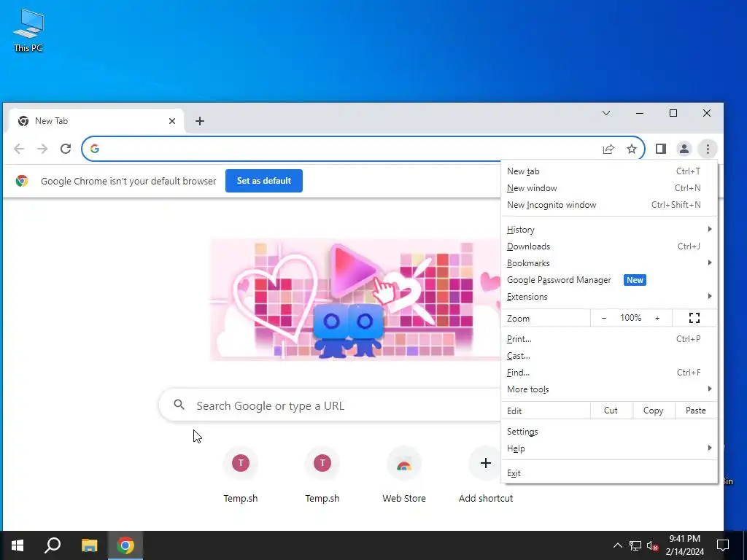Open the side panel
The width and height of the screenshot is (747, 560).
click(661, 149)
